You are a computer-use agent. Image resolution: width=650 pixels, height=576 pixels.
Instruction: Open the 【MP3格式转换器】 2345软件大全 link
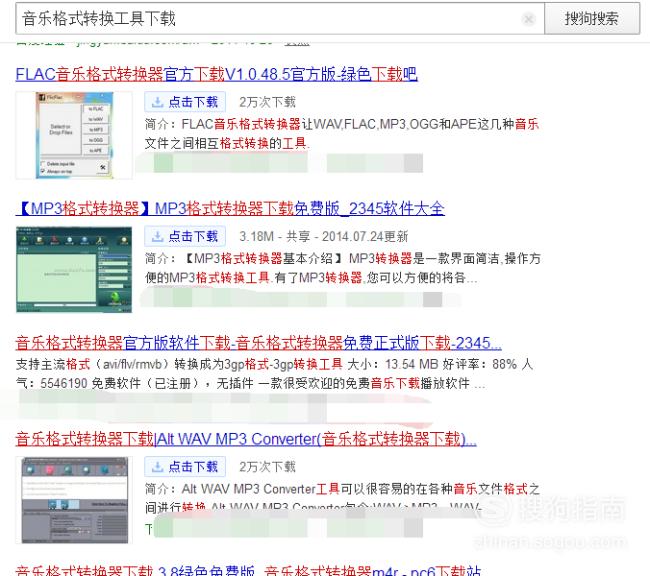(x=230, y=209)
